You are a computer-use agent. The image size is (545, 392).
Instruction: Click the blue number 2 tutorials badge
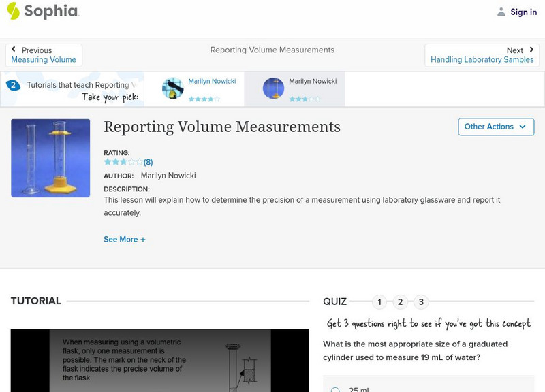point(13,85)
